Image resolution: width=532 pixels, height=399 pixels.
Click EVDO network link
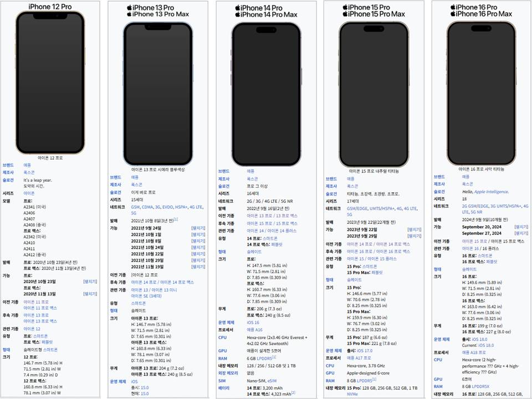click(167, 207)
